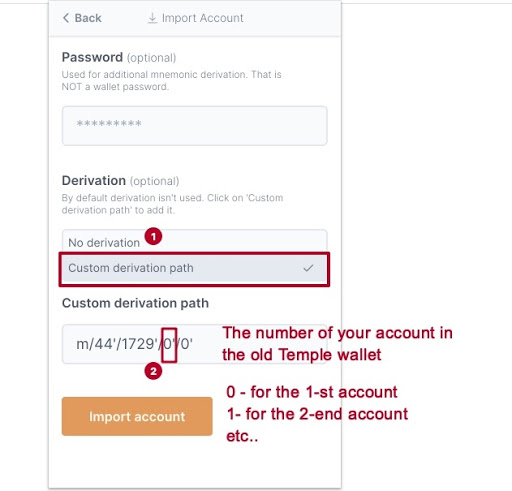Click the checkmark on Custom derivation path
This screenshot has width=512, height=491.
point(308,268)
